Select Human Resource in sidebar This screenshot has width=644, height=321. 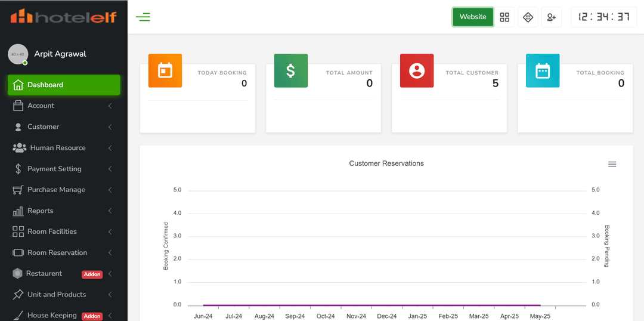[64, 148]
